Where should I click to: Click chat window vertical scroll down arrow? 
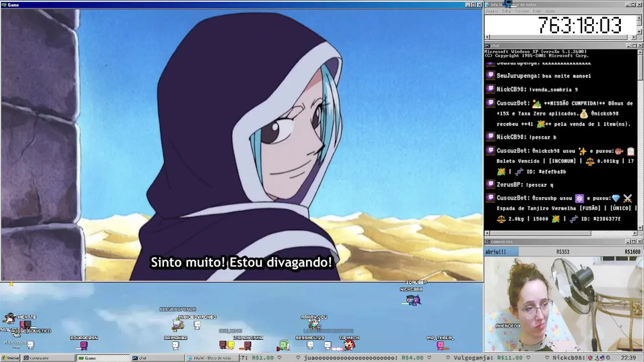640,228
